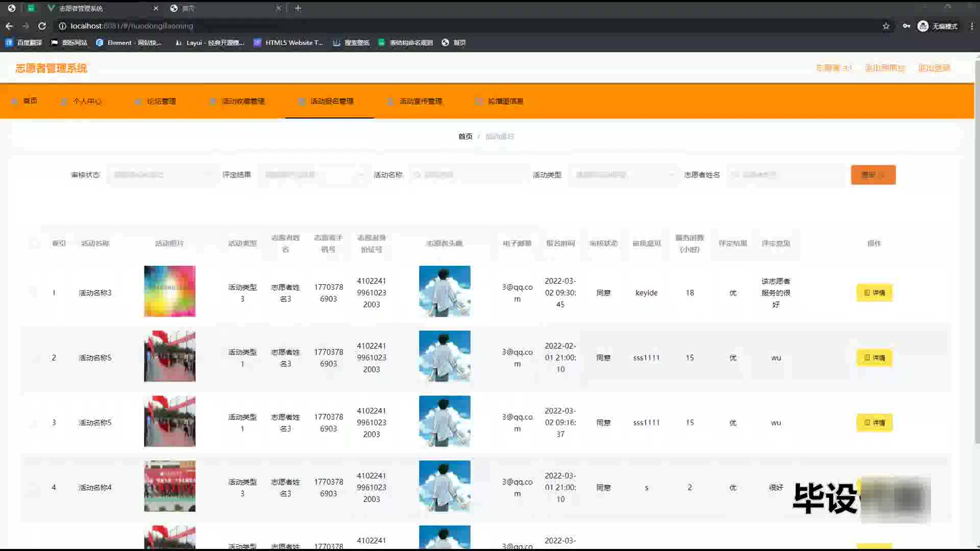Click the browser back arrow
Screen dimensions: 980x551
(9, 26)
